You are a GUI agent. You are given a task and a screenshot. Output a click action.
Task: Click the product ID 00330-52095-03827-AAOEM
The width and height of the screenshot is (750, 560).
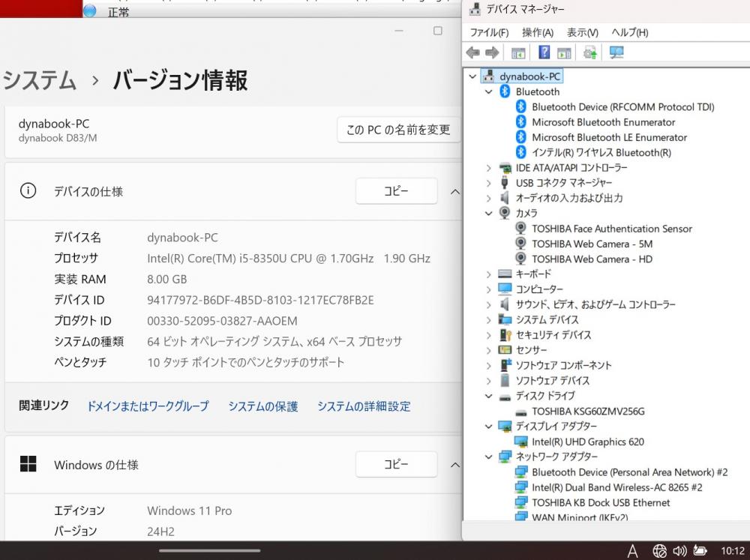click(x=222, y=321)
